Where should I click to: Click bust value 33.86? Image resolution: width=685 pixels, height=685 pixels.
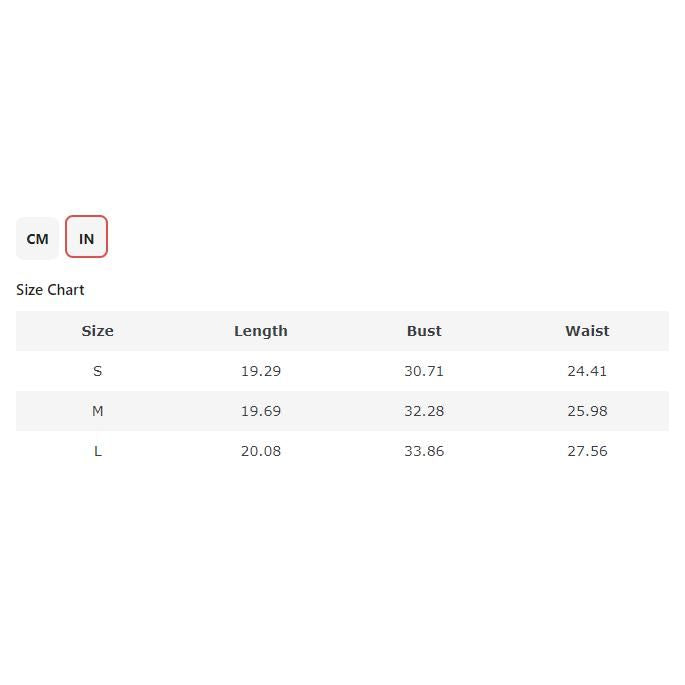click(424, 451)
